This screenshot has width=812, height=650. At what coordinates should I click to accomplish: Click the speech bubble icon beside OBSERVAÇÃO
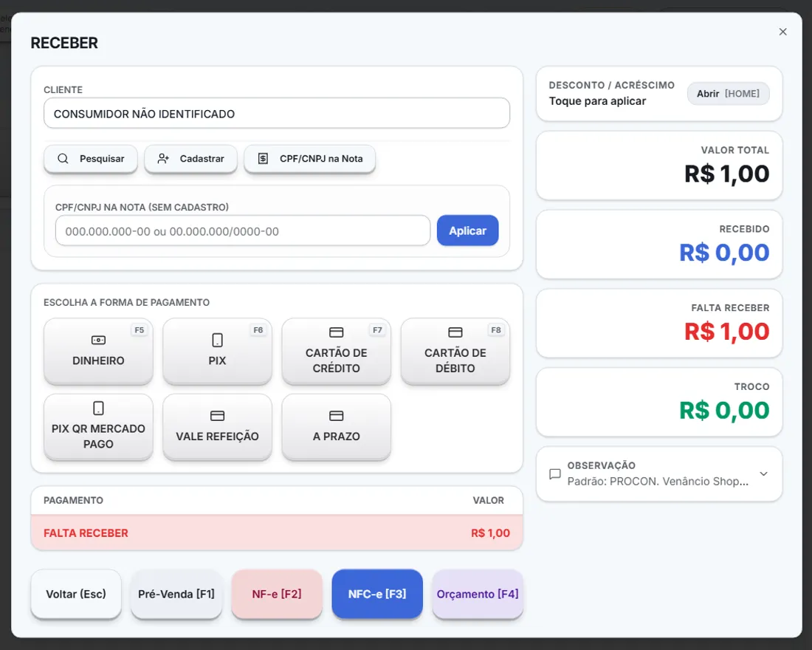click(554, 473)
